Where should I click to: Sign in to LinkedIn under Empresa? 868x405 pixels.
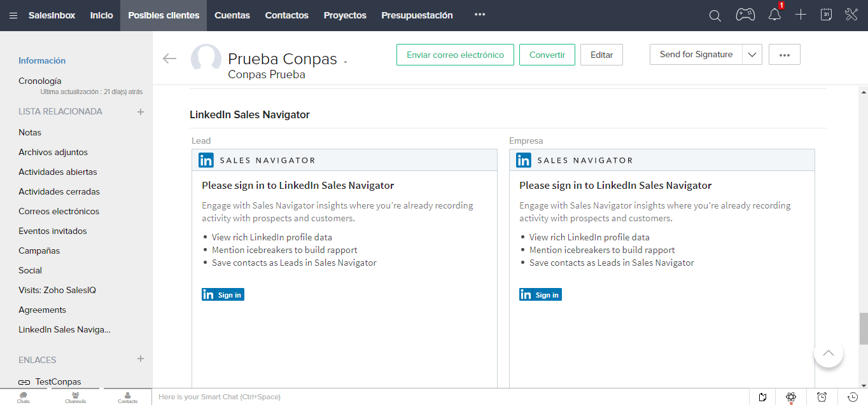pos(540,294)
